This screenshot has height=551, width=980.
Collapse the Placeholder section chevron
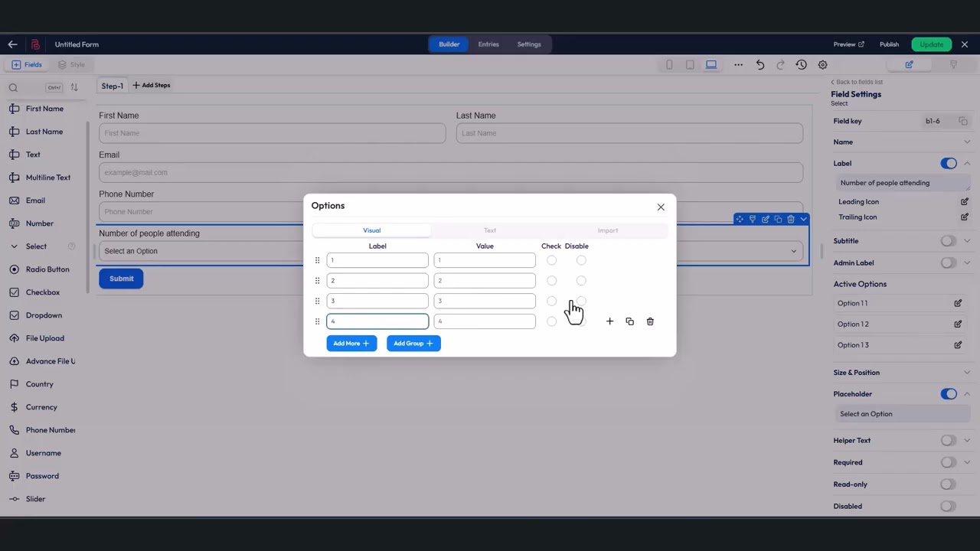(x=967, y=394)
